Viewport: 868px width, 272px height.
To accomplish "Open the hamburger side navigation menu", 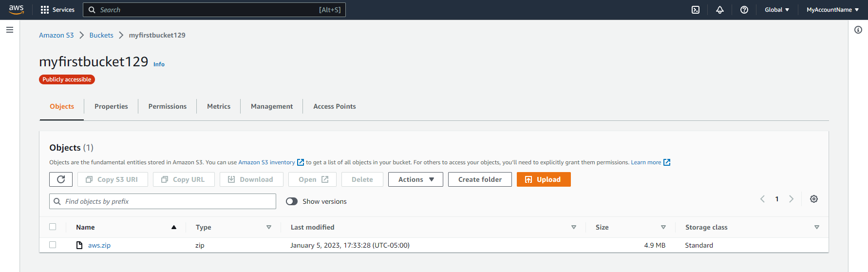I will tap(10, 30).
